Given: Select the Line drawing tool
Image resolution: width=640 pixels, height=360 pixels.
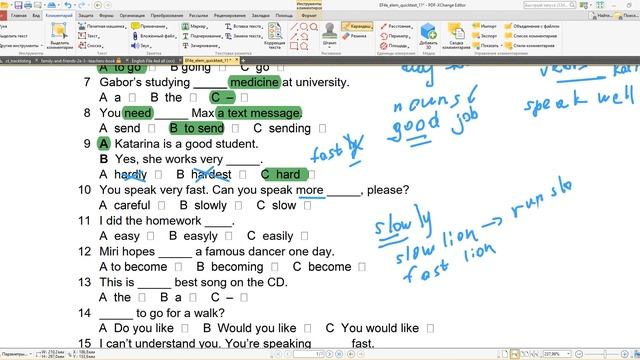Looking at the screenshot, I should coord(294,27).
